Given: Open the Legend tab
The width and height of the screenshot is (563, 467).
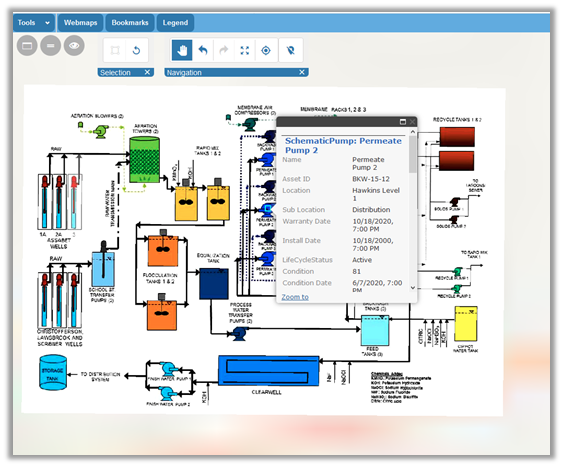Looking at the screenshot, I should 175,23.
